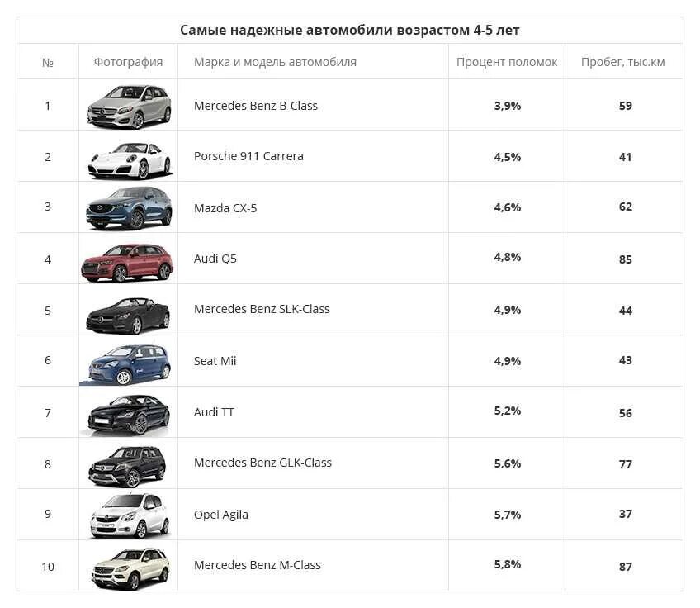Viewport: 700px width, 608px height.
Task: Select the blue Mazda CX-5 image
Action: (129, 208)
